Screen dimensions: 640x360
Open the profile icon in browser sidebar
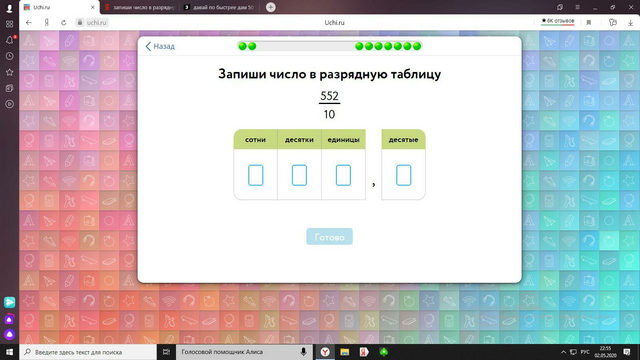point(9,8)
